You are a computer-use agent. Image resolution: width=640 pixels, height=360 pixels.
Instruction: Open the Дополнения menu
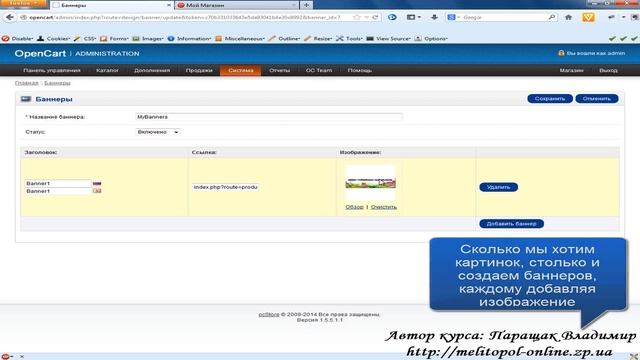coord(152,70)
